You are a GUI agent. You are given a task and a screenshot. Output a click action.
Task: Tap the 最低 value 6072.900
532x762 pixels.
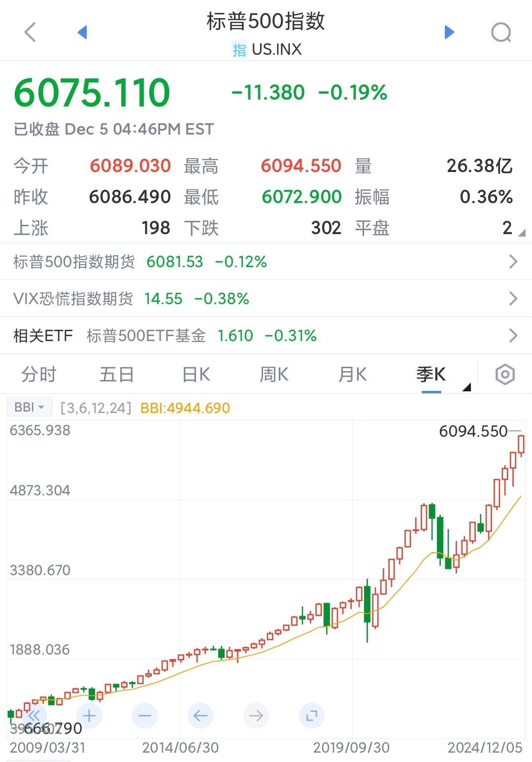[301, 197]
